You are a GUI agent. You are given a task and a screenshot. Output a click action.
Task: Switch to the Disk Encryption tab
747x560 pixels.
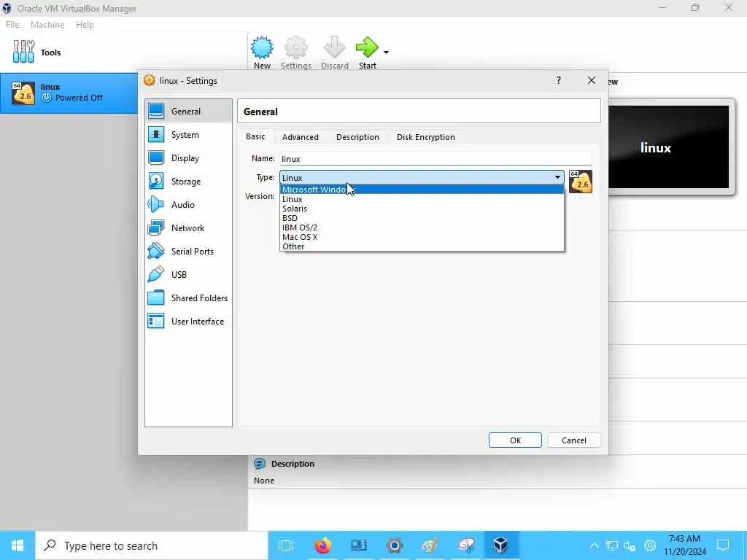(426, 137)
